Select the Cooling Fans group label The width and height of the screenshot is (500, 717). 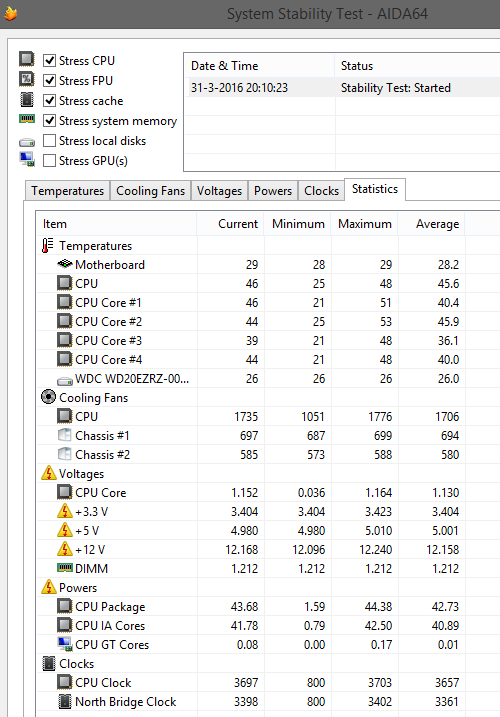click(93, 398)
